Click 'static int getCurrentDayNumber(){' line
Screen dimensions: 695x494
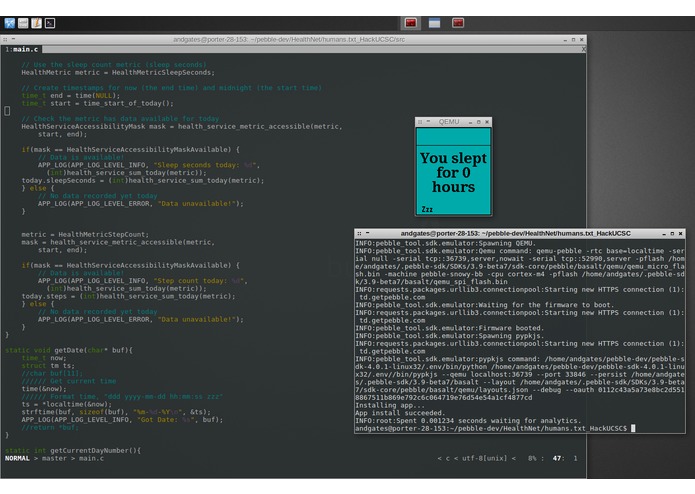click(73, 451)
